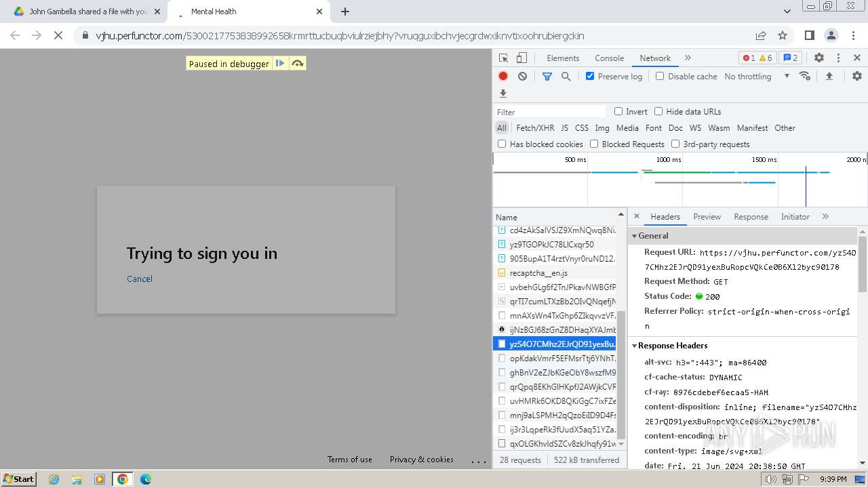Screen dimensions: 868x488
Task: Activate the inspect element picker
Action: (x=503, y=58)
